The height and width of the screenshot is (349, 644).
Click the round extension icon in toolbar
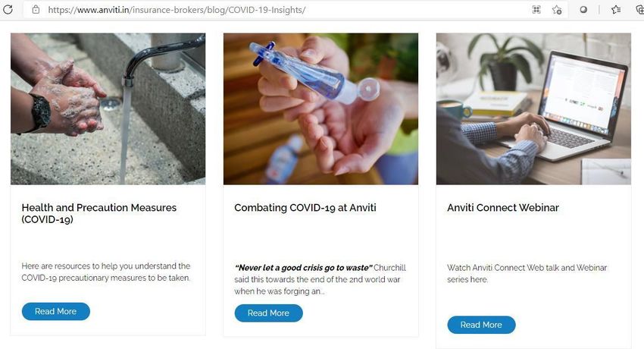583,9
